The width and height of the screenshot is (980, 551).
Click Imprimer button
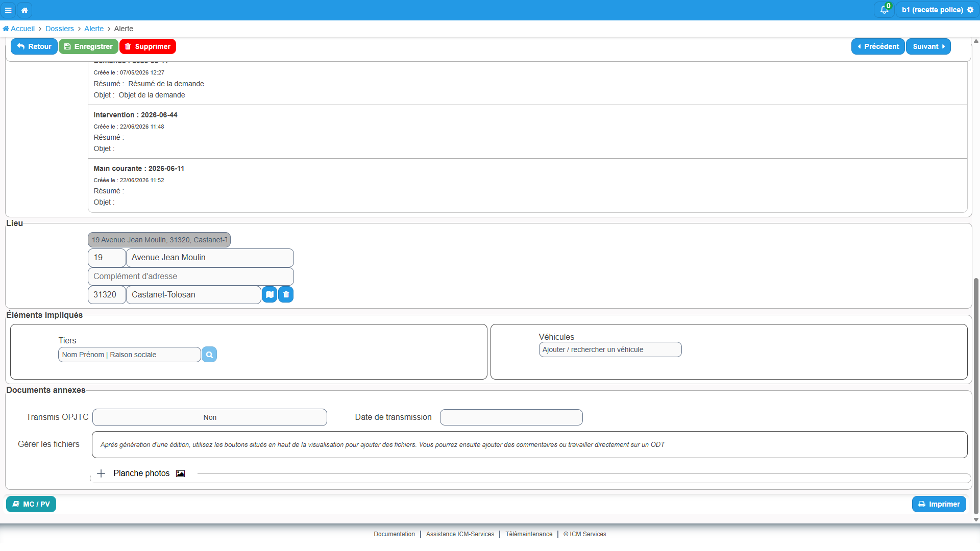939,504
